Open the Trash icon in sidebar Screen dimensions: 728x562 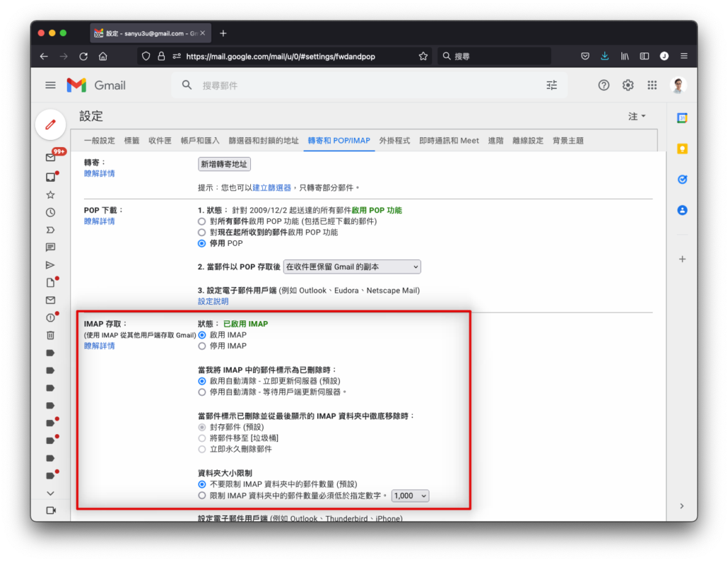pyautogui.click(x=50, y=335)
